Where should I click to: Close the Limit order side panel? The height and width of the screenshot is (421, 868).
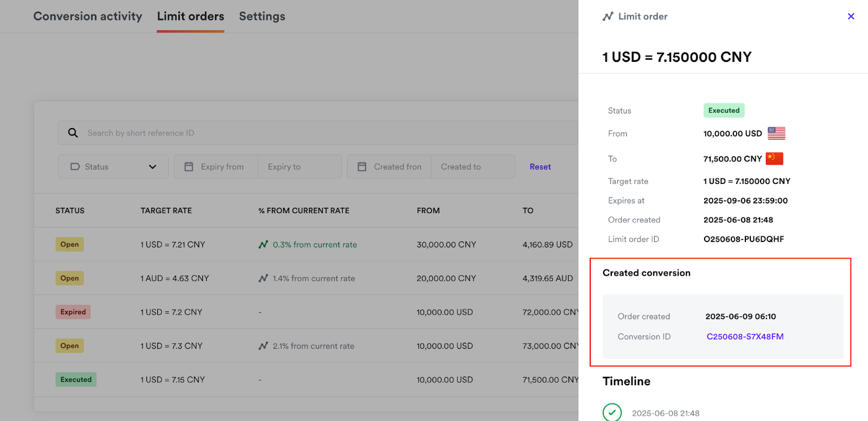click(851, 16)
